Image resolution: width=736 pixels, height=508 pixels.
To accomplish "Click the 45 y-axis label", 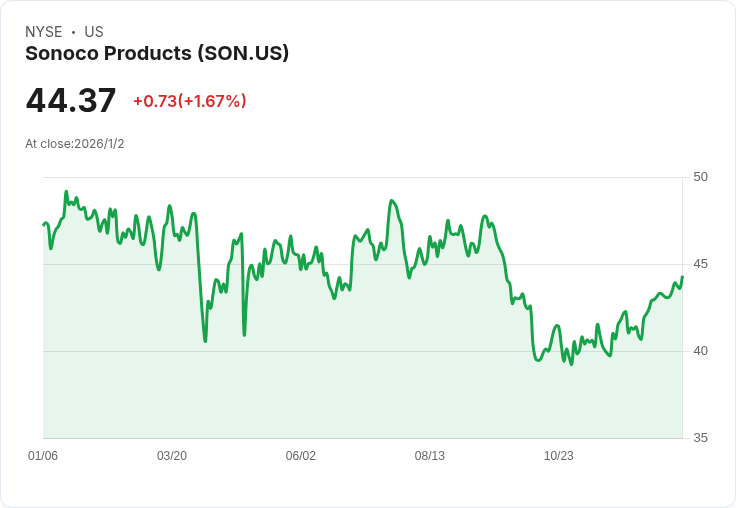I will (700, 264).
